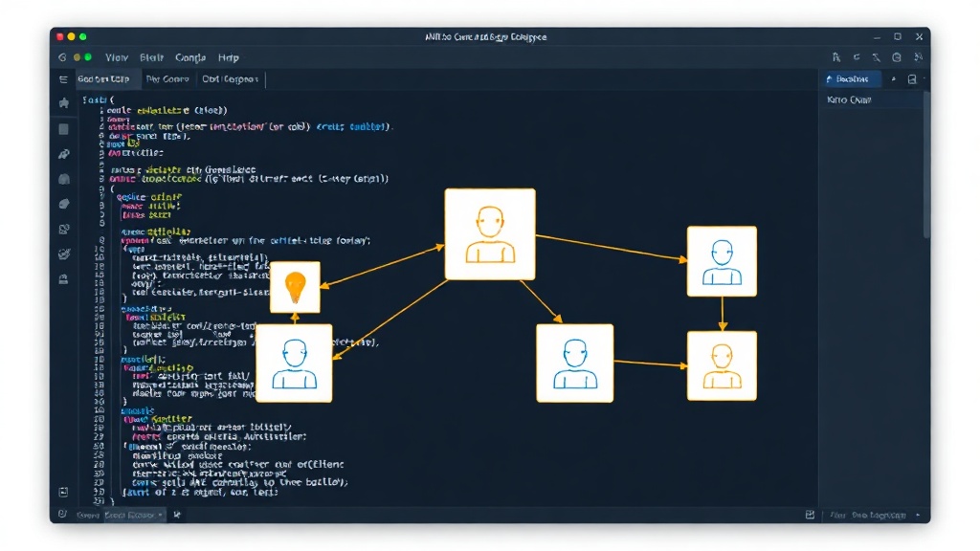
Task: Click the highlighted blue button atop the right panel
Action: click(x=851, y=79)
